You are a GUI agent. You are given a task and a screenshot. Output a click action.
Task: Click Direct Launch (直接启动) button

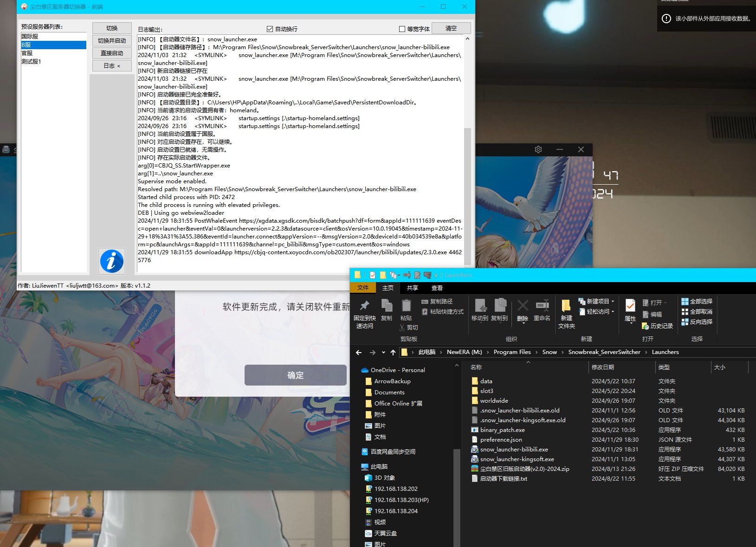coord(112,53)
